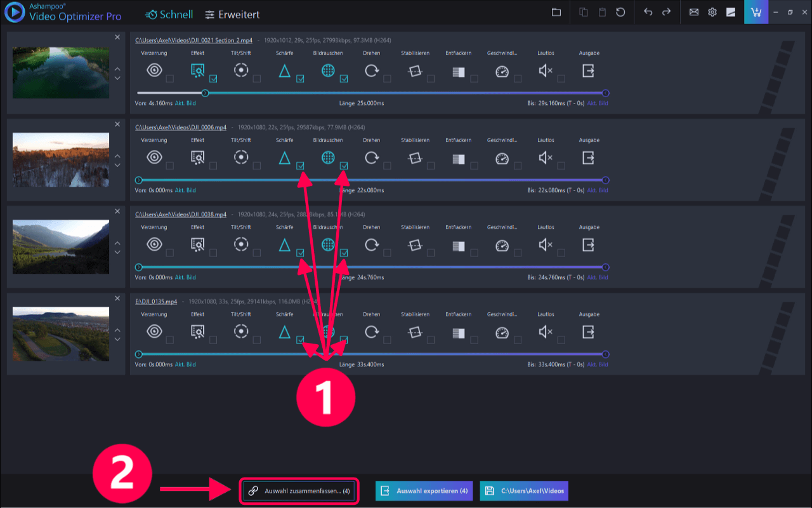The image size is (812, 508).
Task: Click the Ausgabe export icon for DJI_0021 Section 2.mp4
Action: [589, 70]
